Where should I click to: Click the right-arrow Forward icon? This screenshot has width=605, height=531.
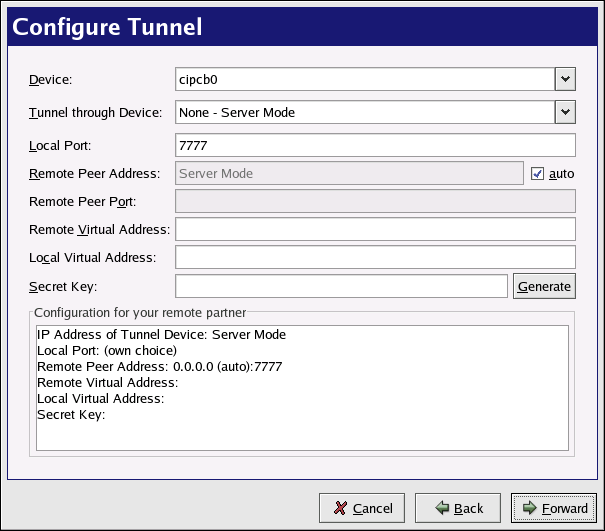(530, 508)
